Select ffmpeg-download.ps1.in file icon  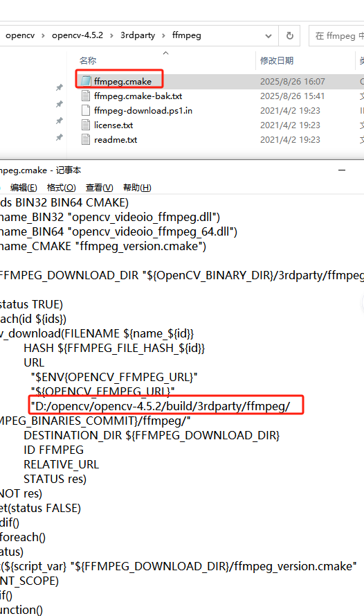86,110
